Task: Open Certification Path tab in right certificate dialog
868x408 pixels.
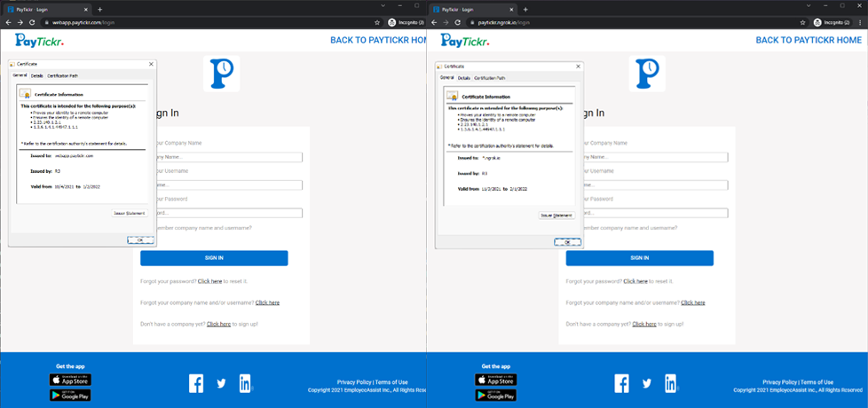Action: pos(489,78)
